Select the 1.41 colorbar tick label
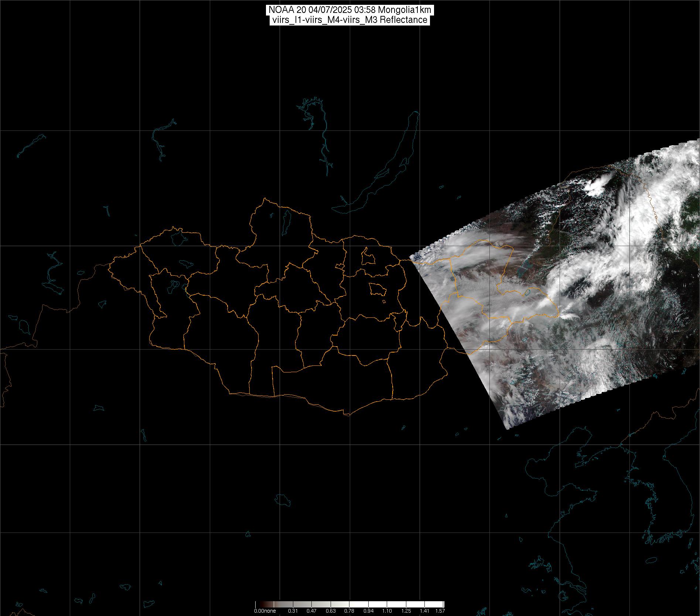 424,611
